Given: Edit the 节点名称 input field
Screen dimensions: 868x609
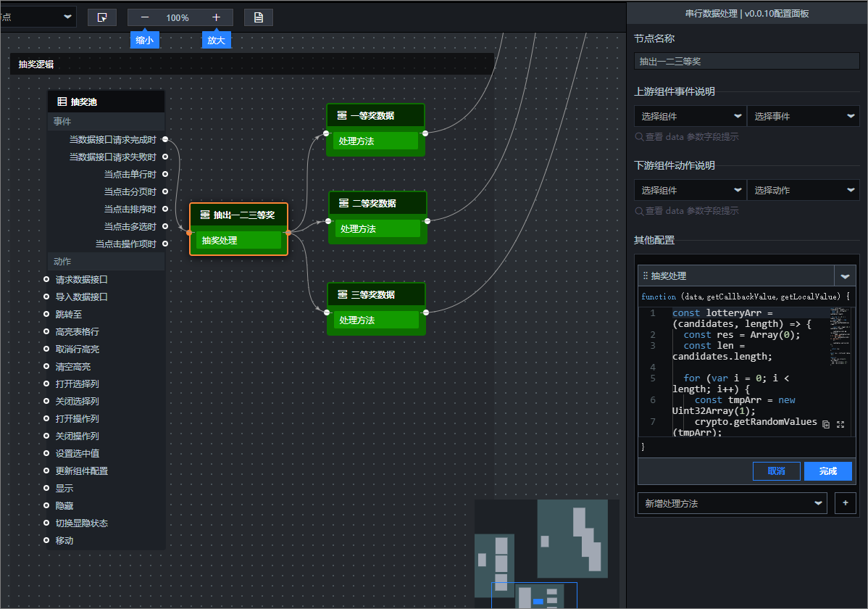Looking at the screenshot, I should [746, 62].
